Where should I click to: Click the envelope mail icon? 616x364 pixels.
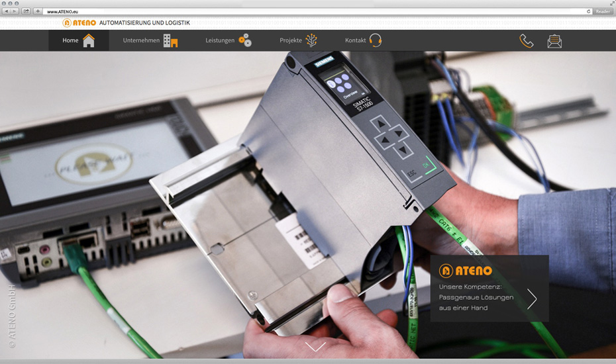coord(554,41)
